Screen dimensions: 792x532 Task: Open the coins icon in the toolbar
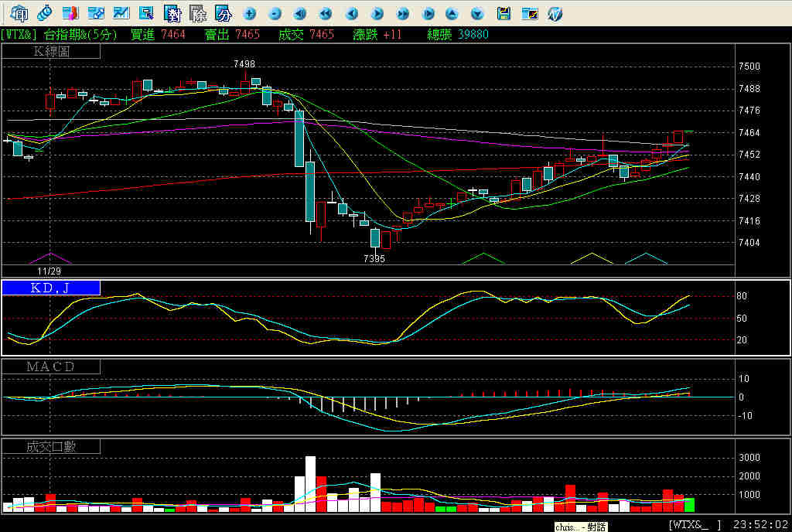(44, 14)
